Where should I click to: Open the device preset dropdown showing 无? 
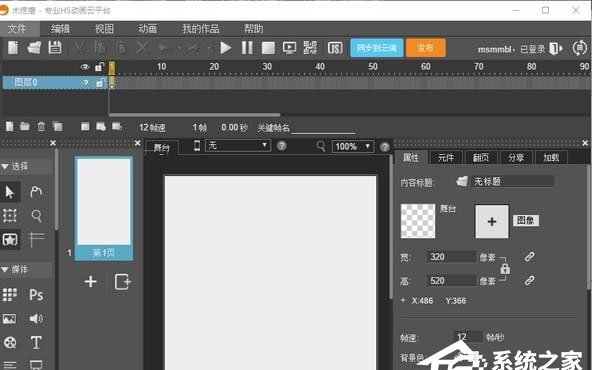[238, 146]
